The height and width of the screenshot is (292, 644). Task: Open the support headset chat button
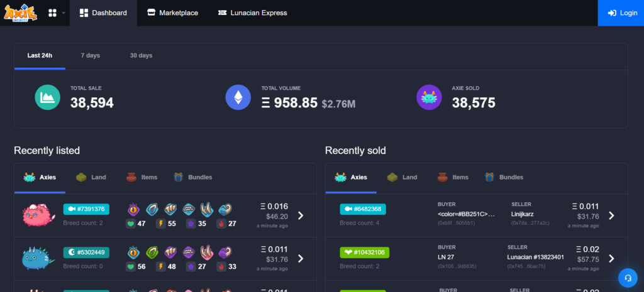tap(628, 278)
